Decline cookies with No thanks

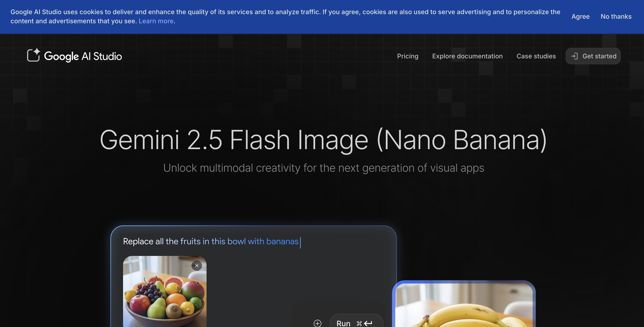click(x=616, y=16)
